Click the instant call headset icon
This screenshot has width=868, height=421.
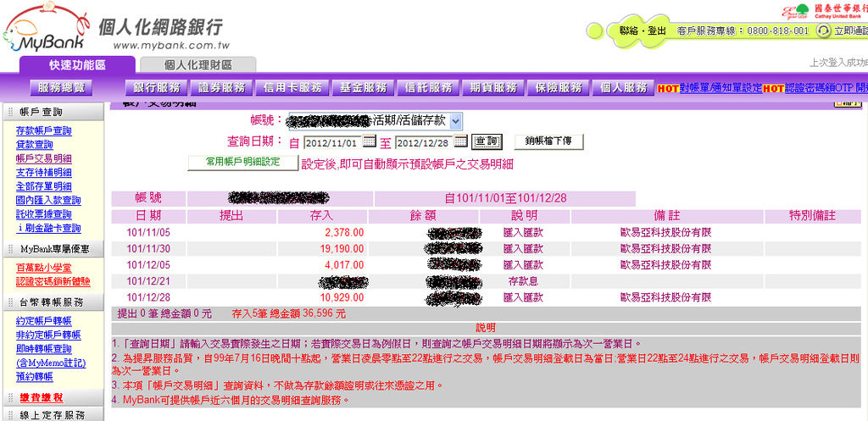[x=823, y=31]
